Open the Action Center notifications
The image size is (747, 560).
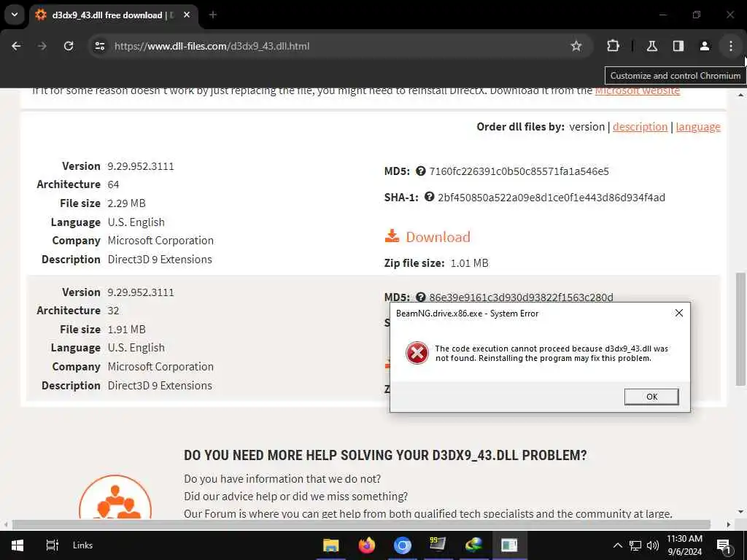724,545
